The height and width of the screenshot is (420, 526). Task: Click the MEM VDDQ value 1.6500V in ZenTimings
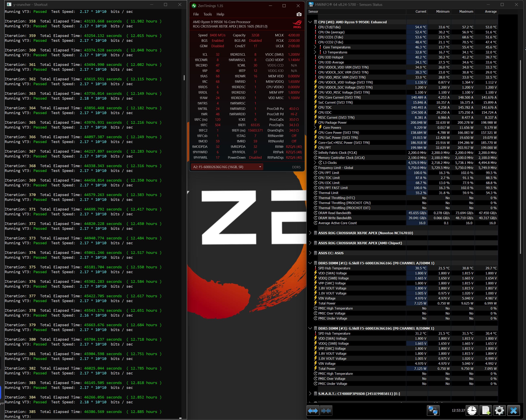(294, 82)
